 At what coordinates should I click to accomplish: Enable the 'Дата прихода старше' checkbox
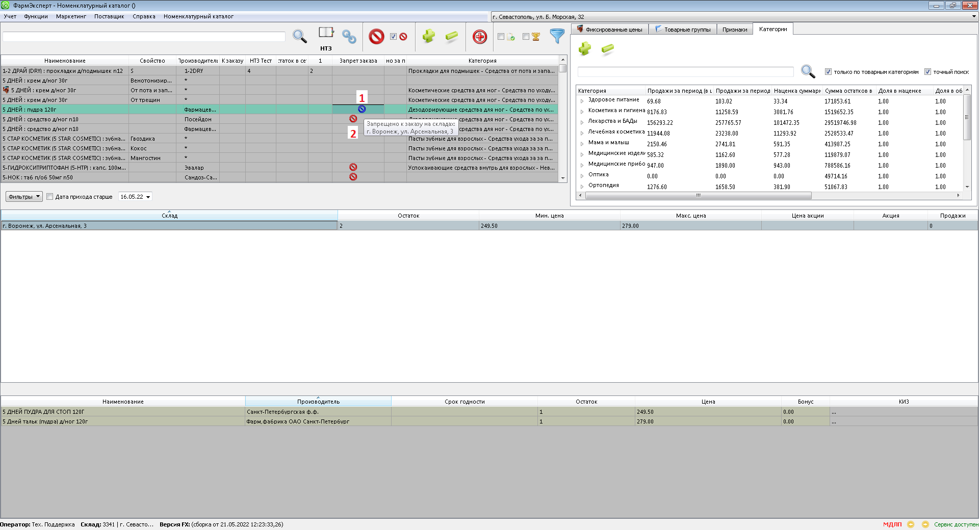[x=50, y=197]
